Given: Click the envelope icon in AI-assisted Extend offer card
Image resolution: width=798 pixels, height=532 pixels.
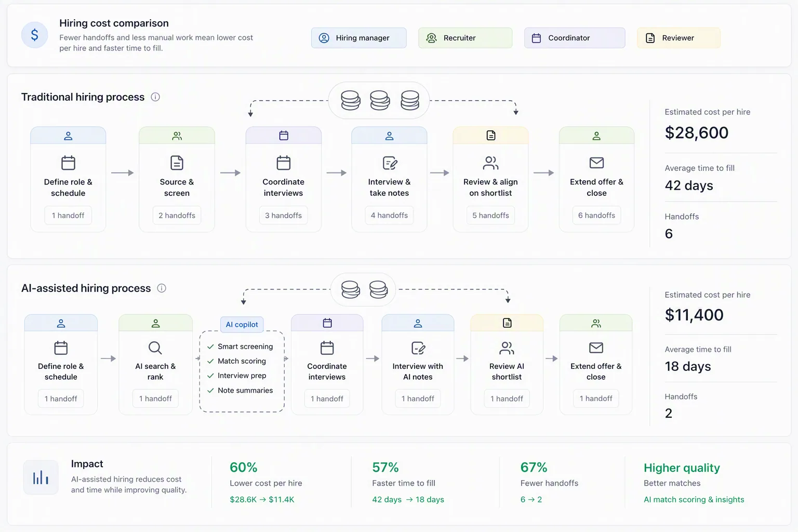Looking at the screenshot, I should click(596, 348).
